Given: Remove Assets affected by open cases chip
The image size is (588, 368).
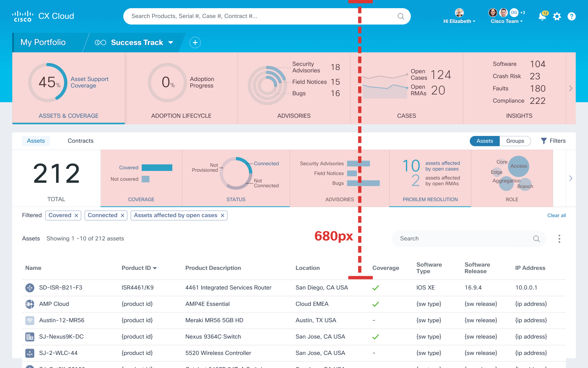Looking at the screenshot, I should coord(222,216).
